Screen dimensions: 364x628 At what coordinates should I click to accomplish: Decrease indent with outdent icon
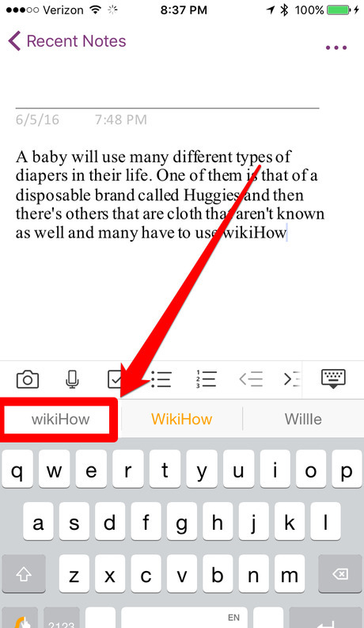point(251,379)
